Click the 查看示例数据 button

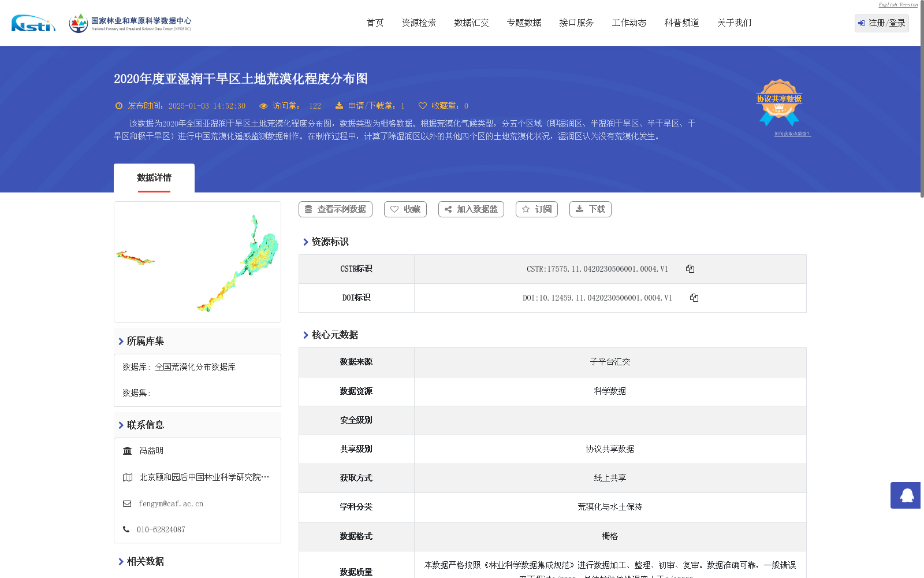coord(336,209)
